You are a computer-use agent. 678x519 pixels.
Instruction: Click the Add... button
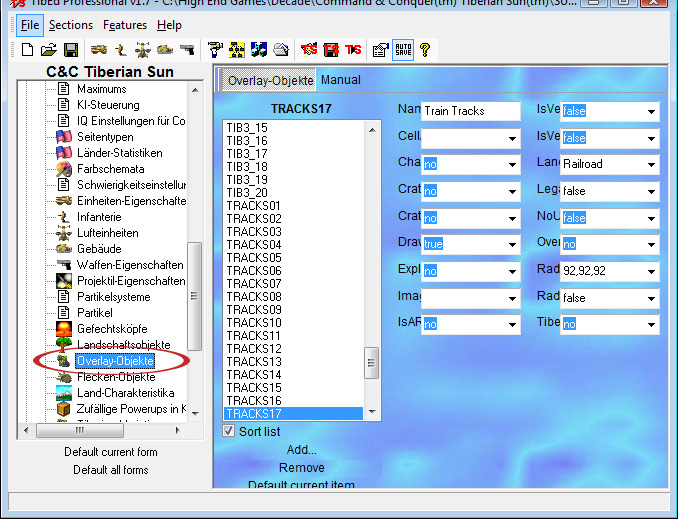[x=302, y=450]
